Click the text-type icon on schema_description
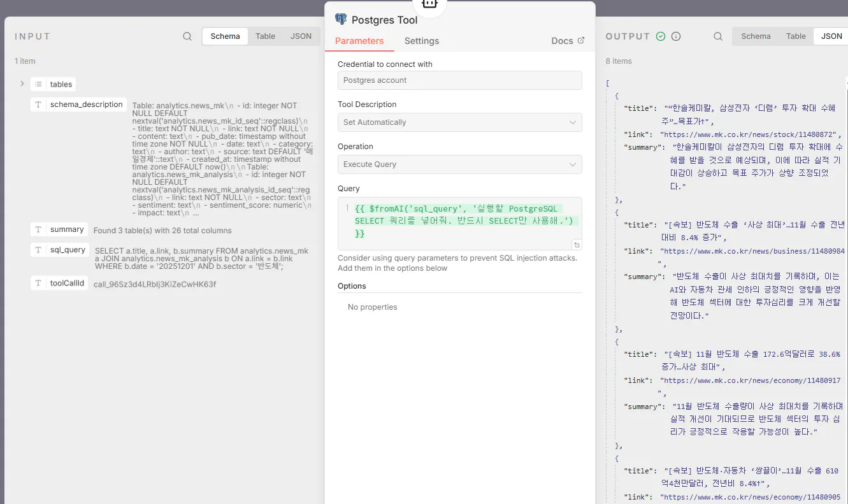This screenshot has height=504, width=848. (38, 104)
